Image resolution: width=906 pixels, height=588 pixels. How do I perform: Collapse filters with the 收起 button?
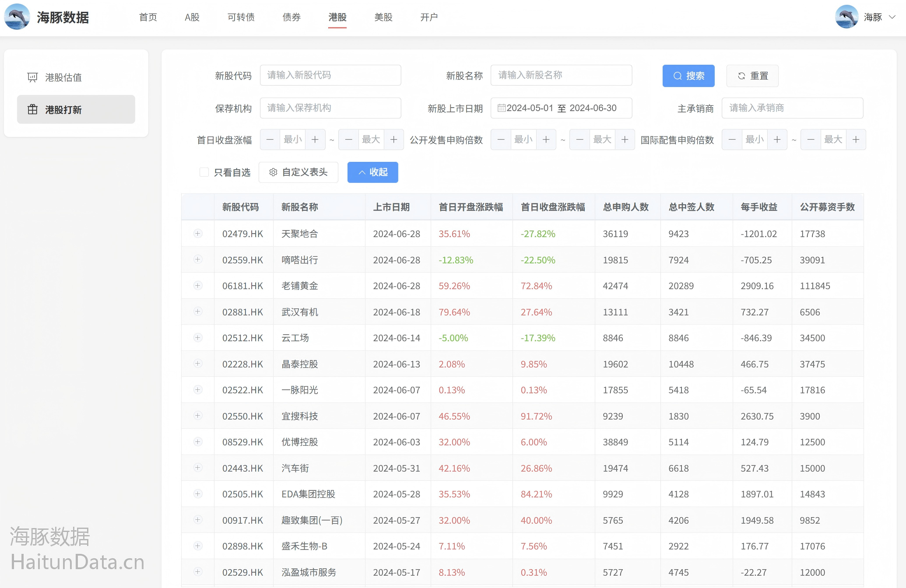[373, 172]
